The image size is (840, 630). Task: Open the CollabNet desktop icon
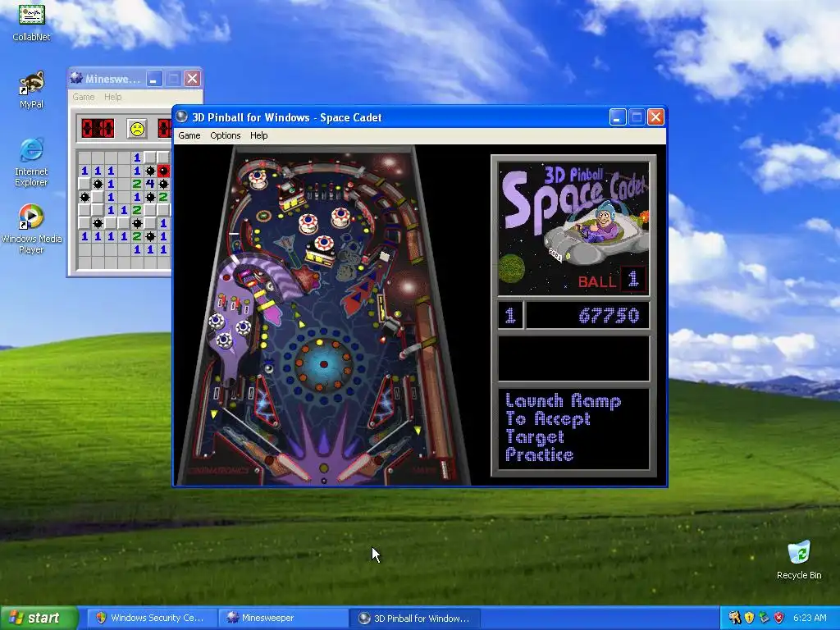(x=31, y=22)
